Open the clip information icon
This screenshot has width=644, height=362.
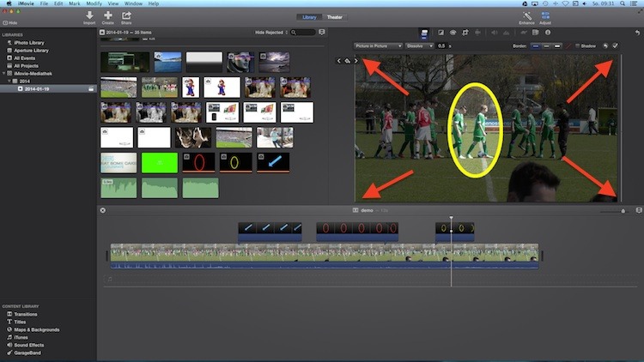point(549,32)
